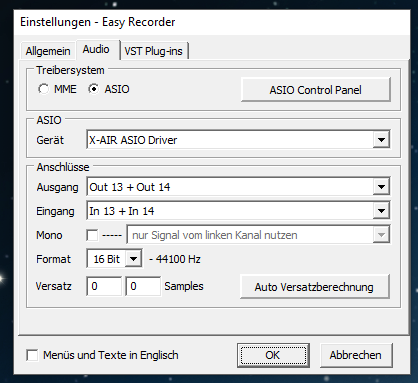Click the Einstellungen - Easy Recorder title

point(98,22)
